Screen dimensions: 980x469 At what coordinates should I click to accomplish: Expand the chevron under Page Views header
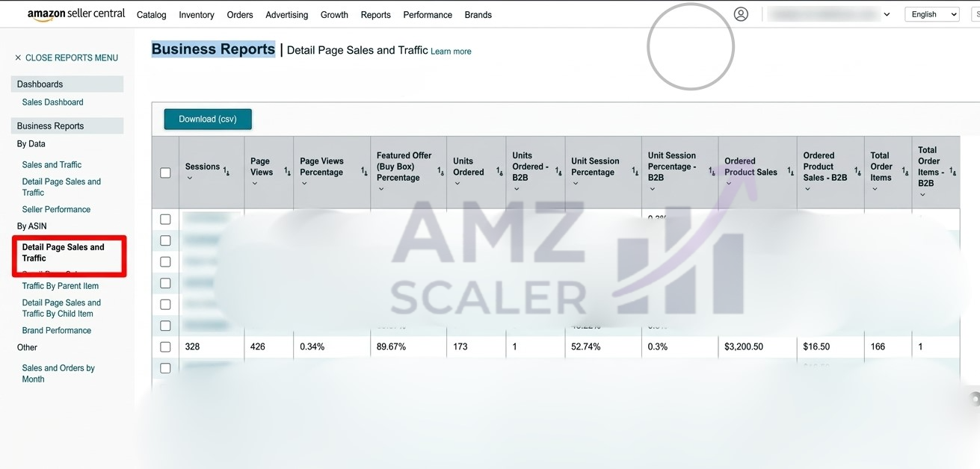255,184
